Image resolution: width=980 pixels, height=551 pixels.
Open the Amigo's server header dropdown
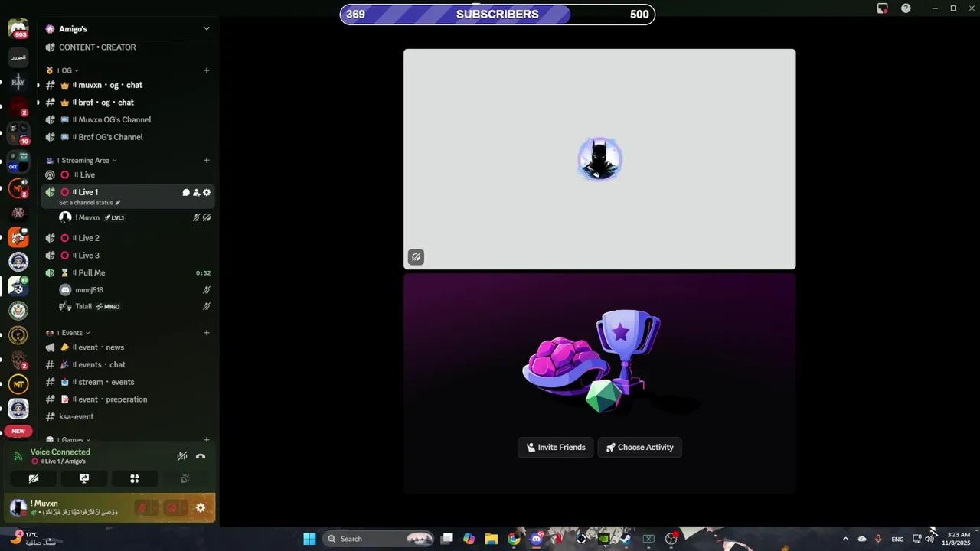tap(128, 28)
